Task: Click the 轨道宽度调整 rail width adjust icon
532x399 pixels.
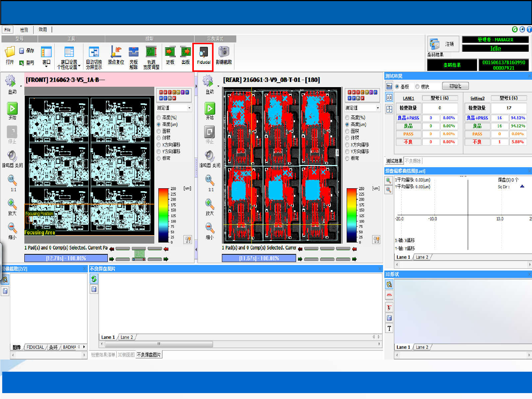Action: pos(151,52)
